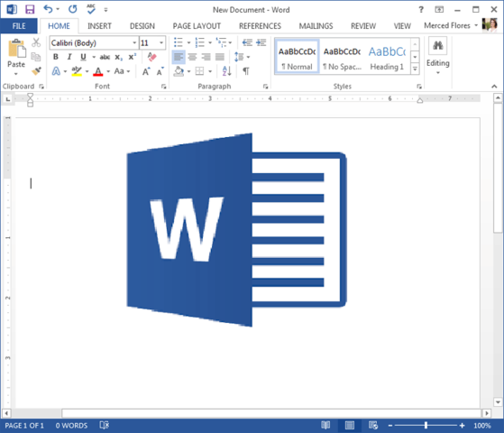
Task: Expand the Styles gallery More arrow
Action: click(x=415, y=69)
